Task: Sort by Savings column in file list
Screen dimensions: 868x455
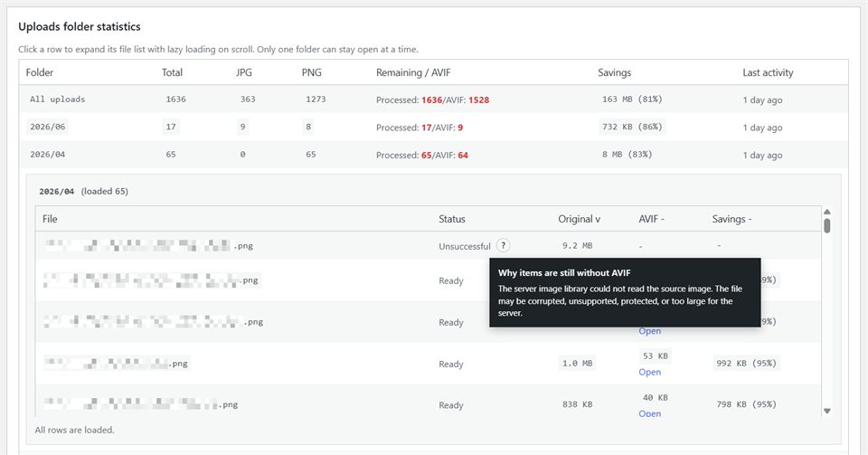Action: coord(731,219)
